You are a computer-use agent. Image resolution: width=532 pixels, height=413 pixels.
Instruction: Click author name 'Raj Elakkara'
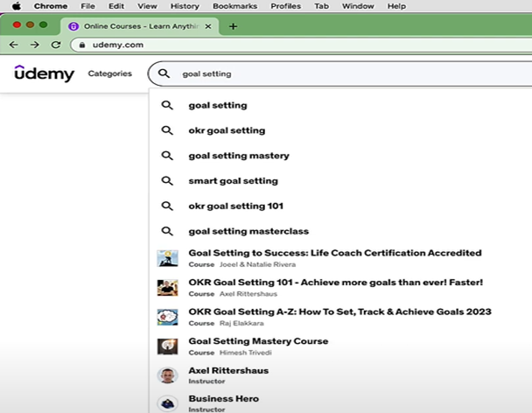241,323
